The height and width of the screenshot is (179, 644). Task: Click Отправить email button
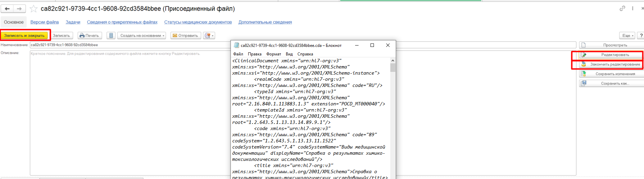point(185,36)
